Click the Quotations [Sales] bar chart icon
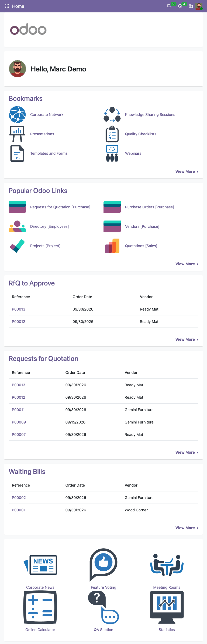This screenshot has width=207, height=644. 112,246
